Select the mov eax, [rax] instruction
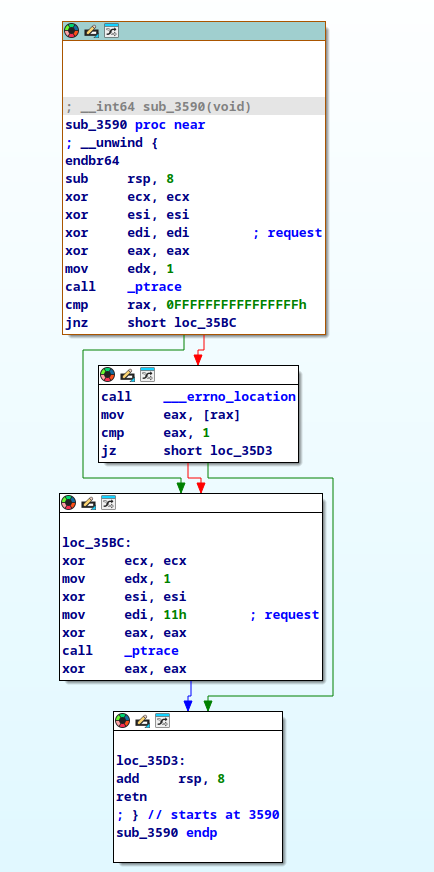434x872 pixels. [x=171, y=415]
